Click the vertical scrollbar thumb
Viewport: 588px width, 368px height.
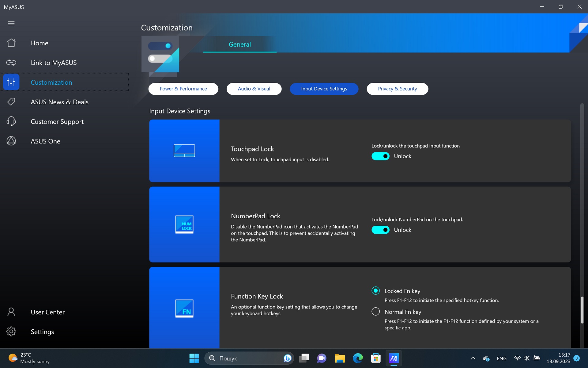[x=582, y=310]
